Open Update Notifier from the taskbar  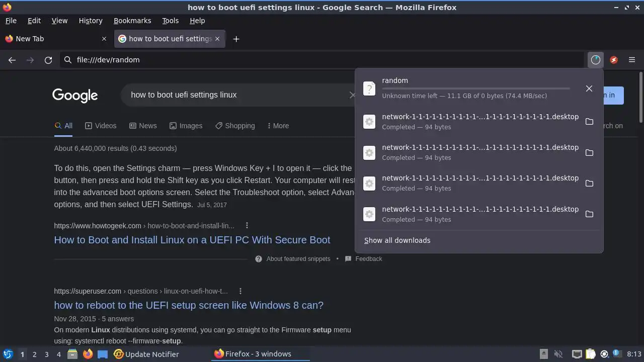[146, 354]
